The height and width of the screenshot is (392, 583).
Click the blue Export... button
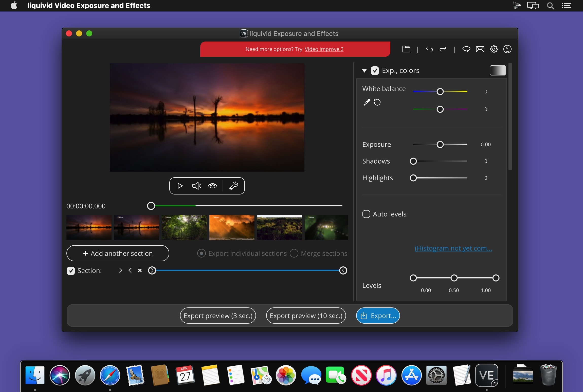(x=378, y=316)
